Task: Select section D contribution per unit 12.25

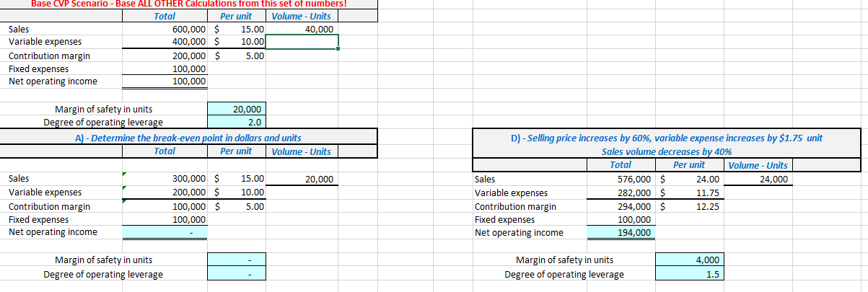Action: coord(689,206)
